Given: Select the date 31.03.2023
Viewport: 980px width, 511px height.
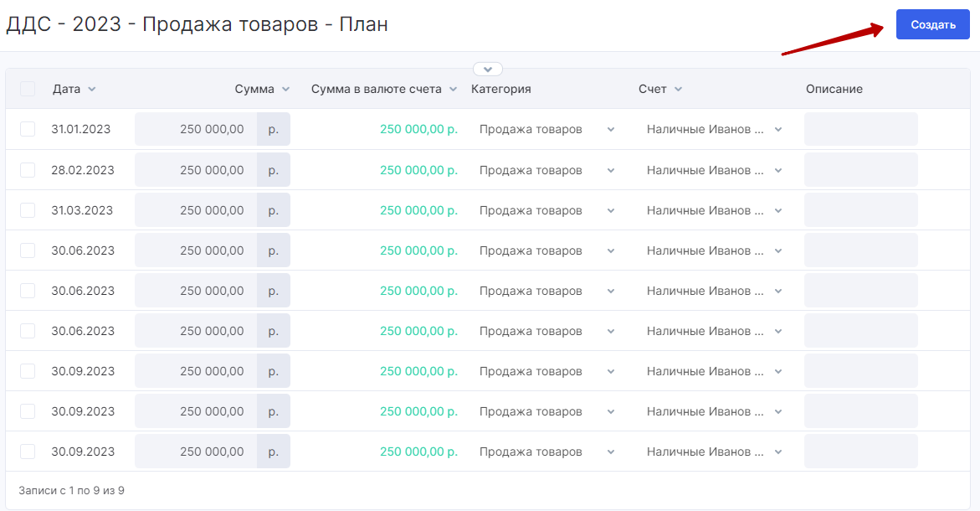Looking at the screenshot, I should 82,210.
